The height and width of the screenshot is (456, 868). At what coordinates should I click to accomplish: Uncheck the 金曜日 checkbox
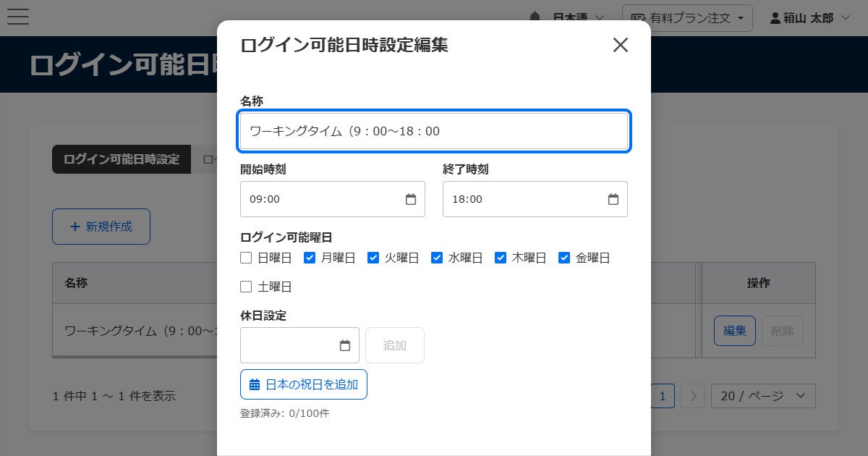tap(564, 258)
